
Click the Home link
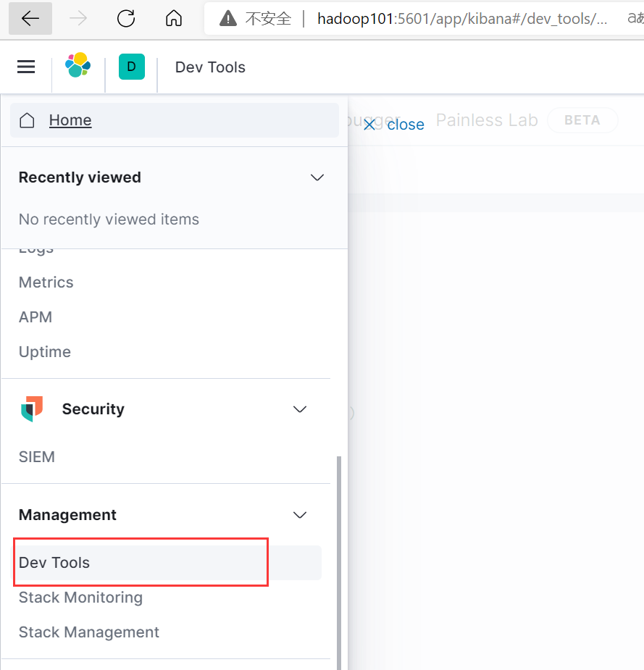70,120
